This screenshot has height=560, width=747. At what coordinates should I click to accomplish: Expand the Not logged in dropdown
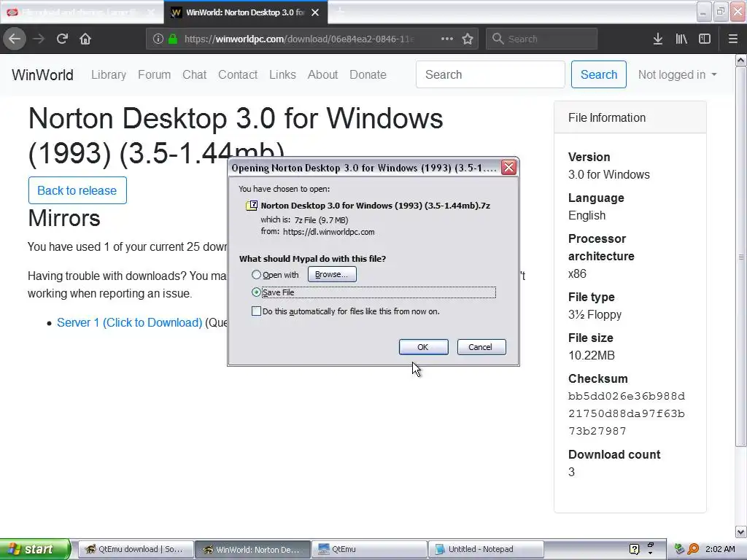pos(677,75)
